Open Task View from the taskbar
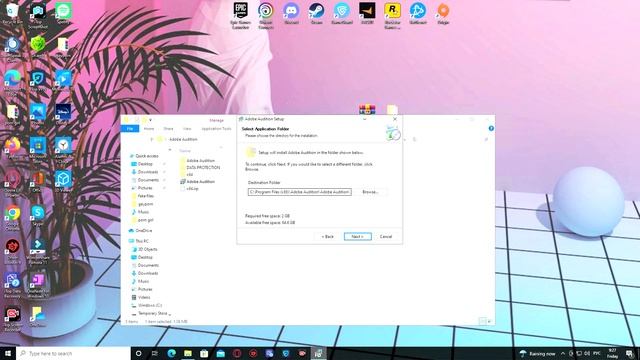640x360 pixels. pos(155,353)
